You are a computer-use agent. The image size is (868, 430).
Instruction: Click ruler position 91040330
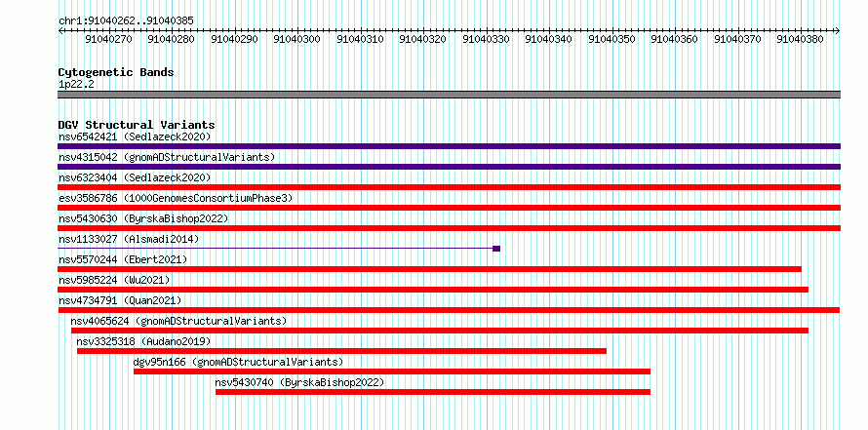(486, 39)
